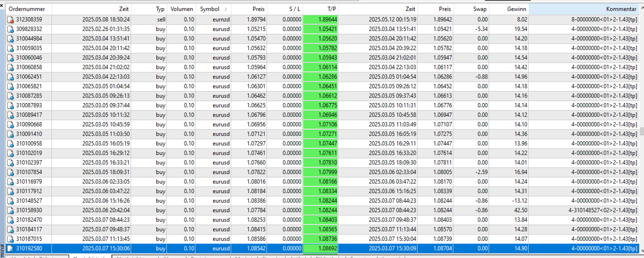Image resolution: width=644 pixels, height=258 pixels.
Task: Click the loss value -13.12
Action: [x=519, y=200]
